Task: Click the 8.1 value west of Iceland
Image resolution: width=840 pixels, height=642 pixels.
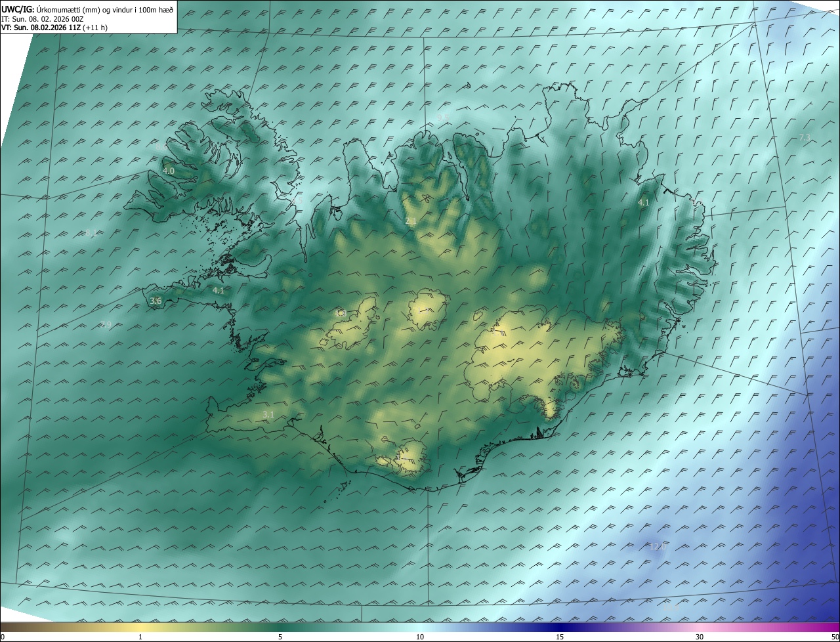Action: (x=91, y=232)
